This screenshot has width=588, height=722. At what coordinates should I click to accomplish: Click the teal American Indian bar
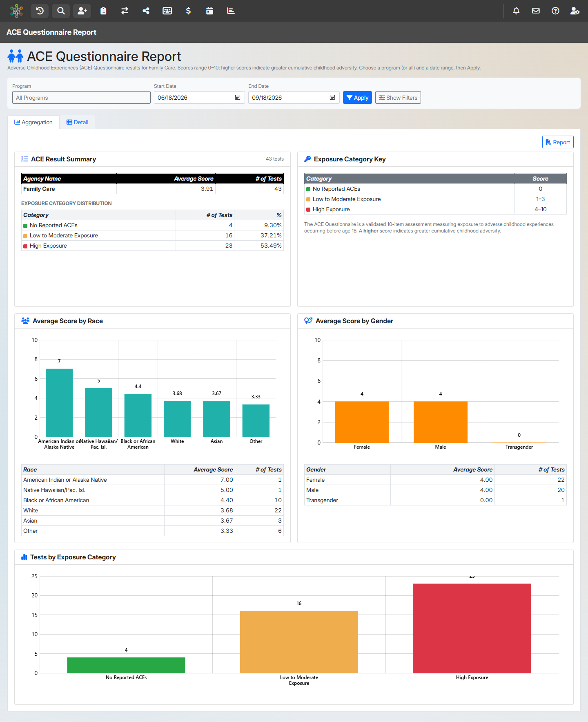[x=59, y=403]
